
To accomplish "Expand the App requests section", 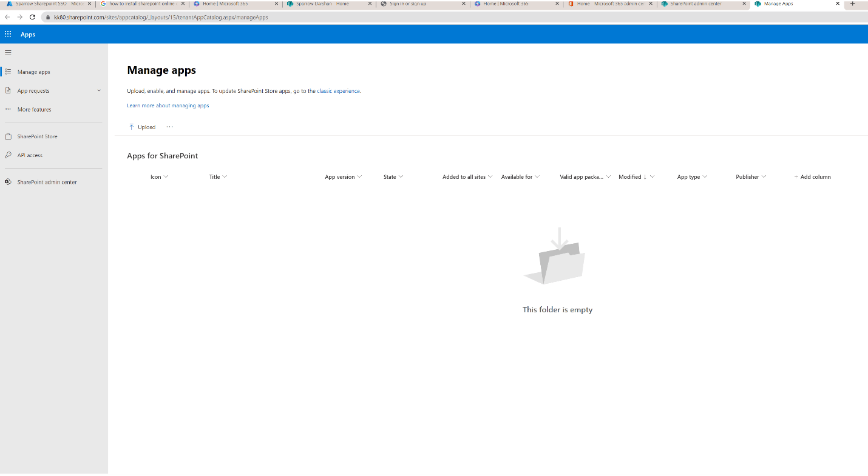I will click(x=98, y=90).
